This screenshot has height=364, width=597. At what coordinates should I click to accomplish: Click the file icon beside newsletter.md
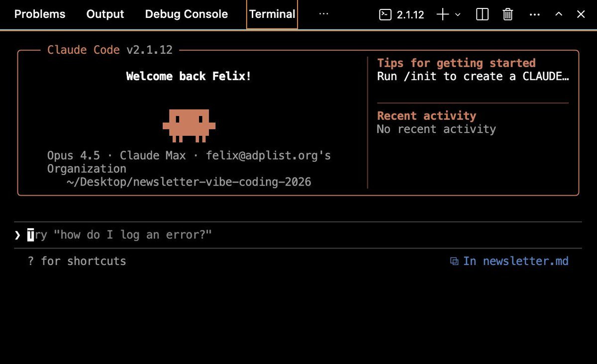pyautogui.click(x=454, y=261)
